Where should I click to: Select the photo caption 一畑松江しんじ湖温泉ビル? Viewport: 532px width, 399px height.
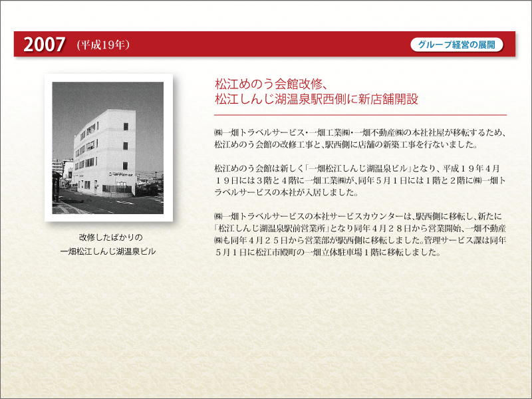108,251
